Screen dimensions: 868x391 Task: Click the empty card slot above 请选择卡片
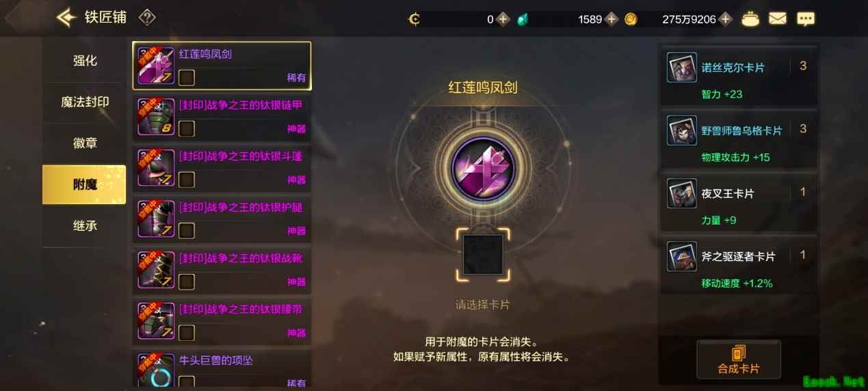[483, 255]
